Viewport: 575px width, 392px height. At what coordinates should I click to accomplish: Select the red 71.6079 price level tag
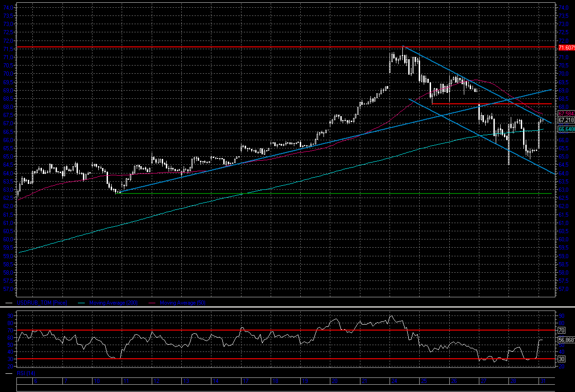[x=566, y=47]
